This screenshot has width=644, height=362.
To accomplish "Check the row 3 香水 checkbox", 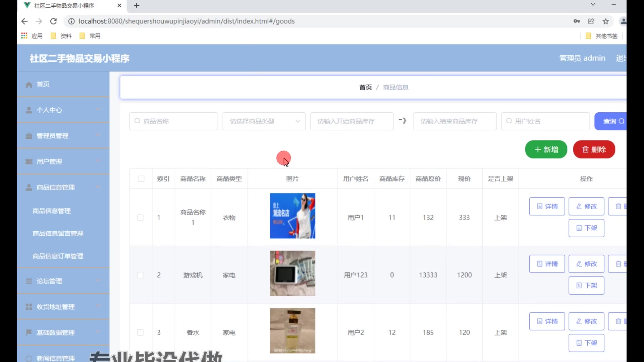I will (141, 333).
